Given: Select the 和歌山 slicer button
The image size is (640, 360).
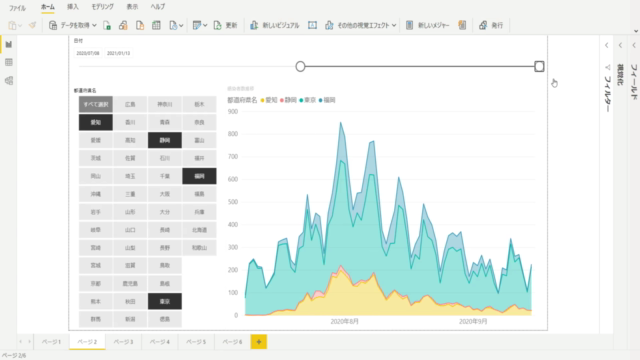Looking at the screenshot, I should (x=199, y=247).
